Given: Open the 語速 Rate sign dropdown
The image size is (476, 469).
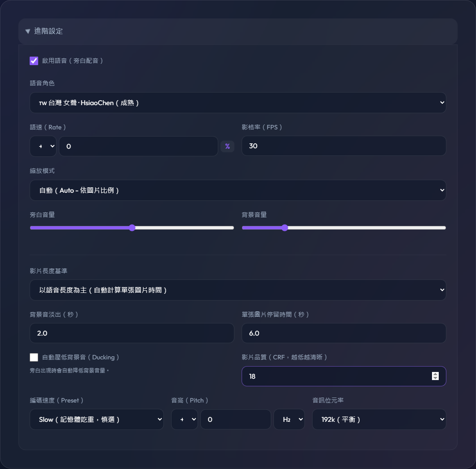Looking at the screenshot, I should click(x=43, y=146).
